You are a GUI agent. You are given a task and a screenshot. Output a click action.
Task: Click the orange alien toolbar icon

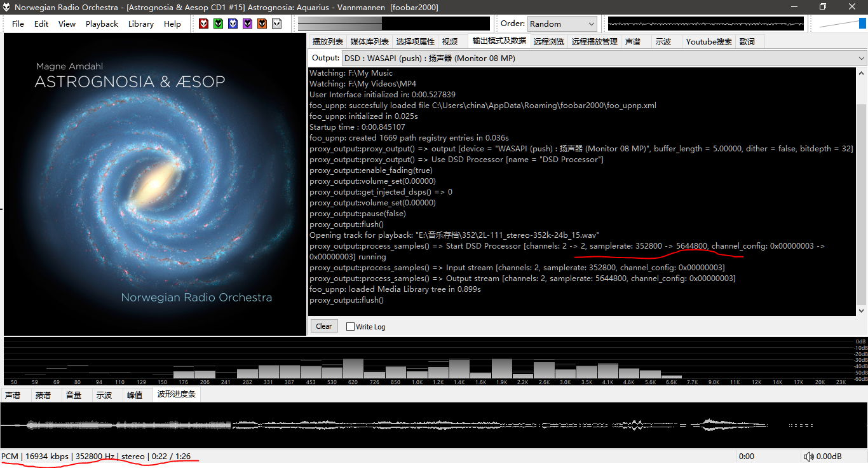[262, 24]
